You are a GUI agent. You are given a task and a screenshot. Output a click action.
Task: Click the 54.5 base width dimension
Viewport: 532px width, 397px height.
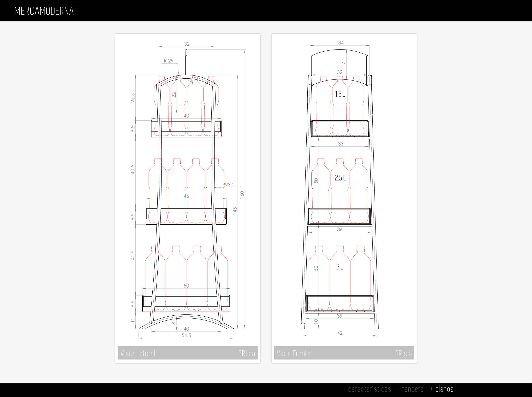click(186, 335)
